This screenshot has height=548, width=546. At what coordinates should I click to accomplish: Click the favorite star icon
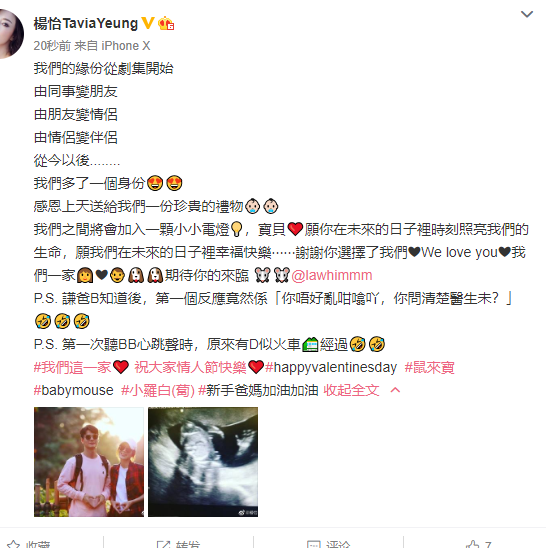click(13, 544)
